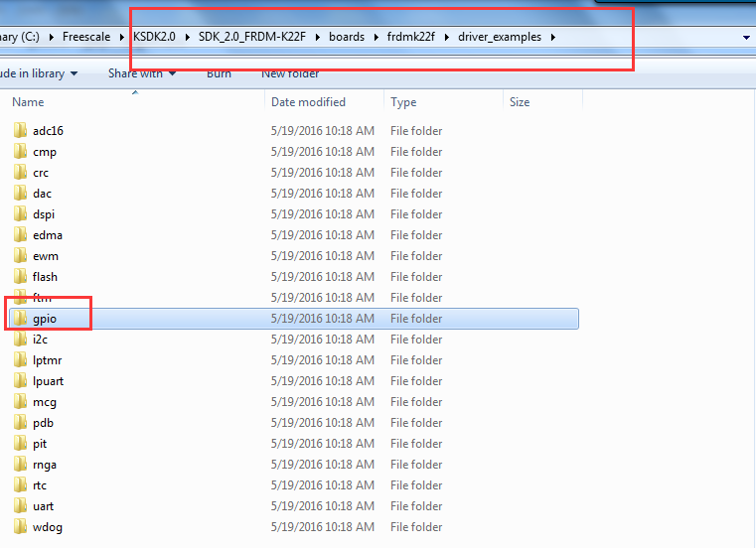The image size is (756, 548).
Task: Click the date modified of the edma row
Action: click(323, 234)
